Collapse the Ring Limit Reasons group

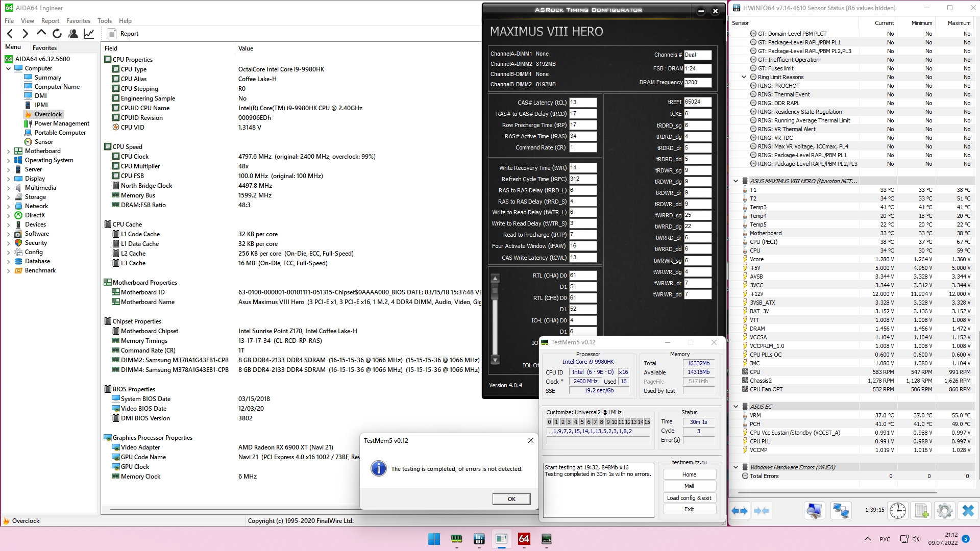(744, 77)
